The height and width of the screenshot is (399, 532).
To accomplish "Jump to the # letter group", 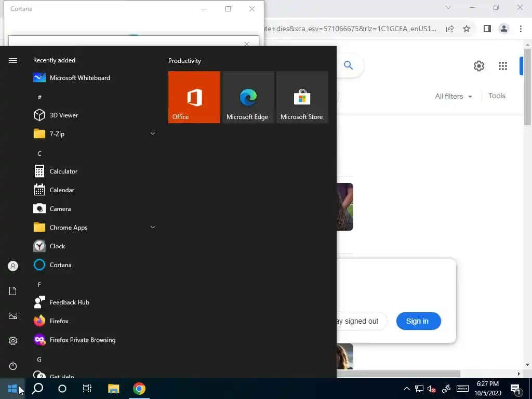I will (39, 97).
